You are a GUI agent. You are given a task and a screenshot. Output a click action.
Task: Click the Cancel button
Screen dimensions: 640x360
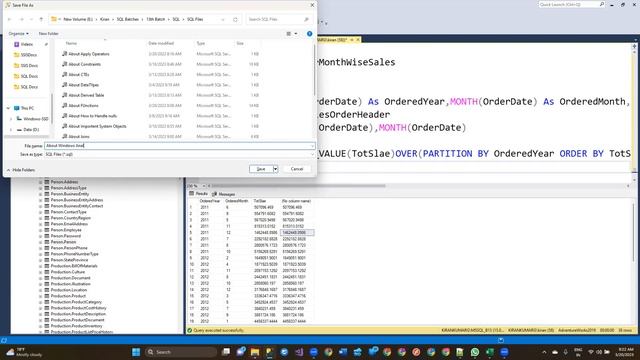pos(297,169)
